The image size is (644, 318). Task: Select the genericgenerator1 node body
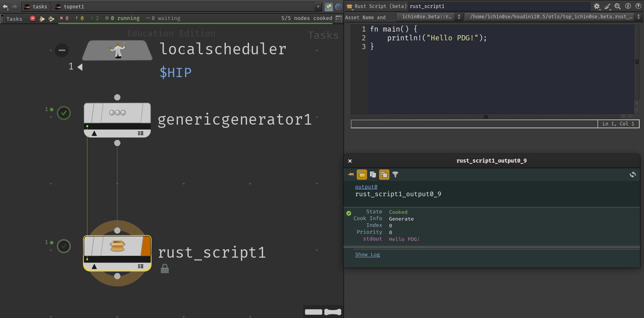pos(117,113)
